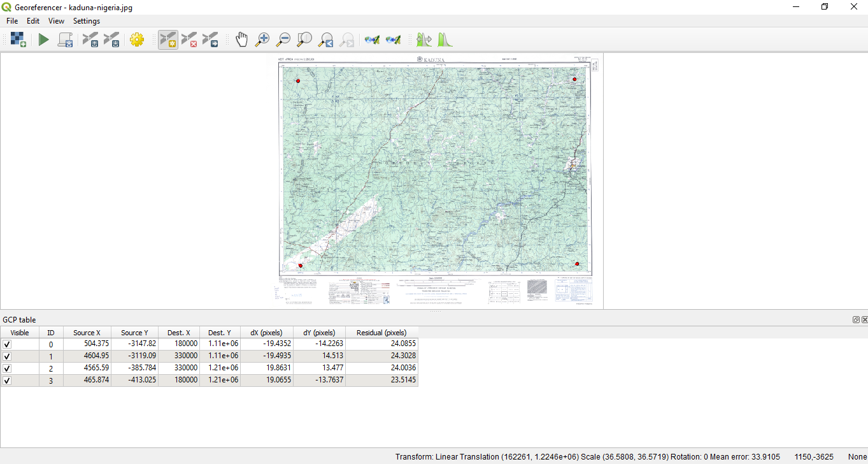Click the None label in status bar
The width and height of the screenshot is (868, 464).
click(857, 457)
